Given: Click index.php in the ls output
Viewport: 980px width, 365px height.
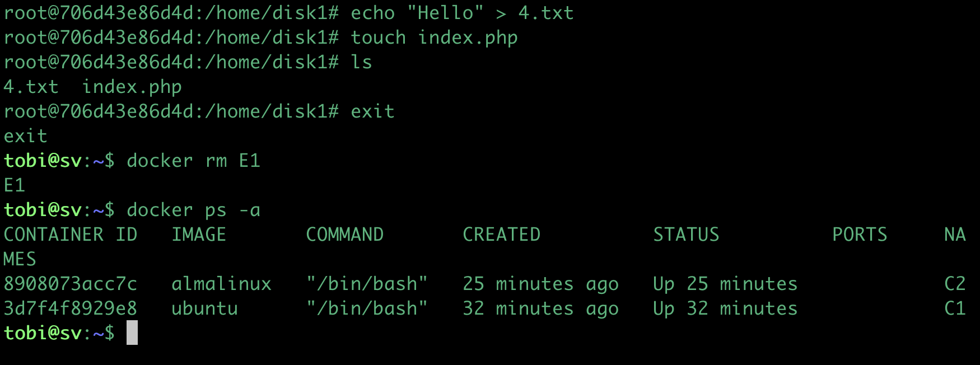Looking at the screenshot, I should 132,87.
